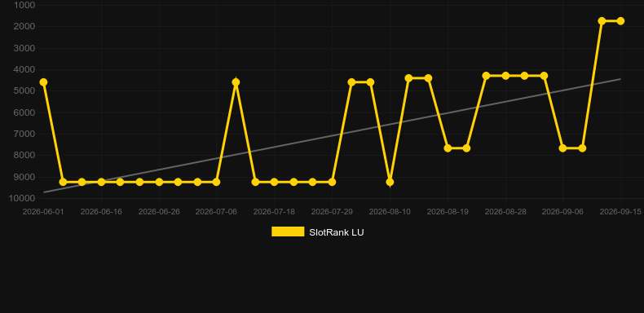This screenshot has width=644, height=313.
Task: Click the 3000 y-axis label
Action: [x=24, y=48]
